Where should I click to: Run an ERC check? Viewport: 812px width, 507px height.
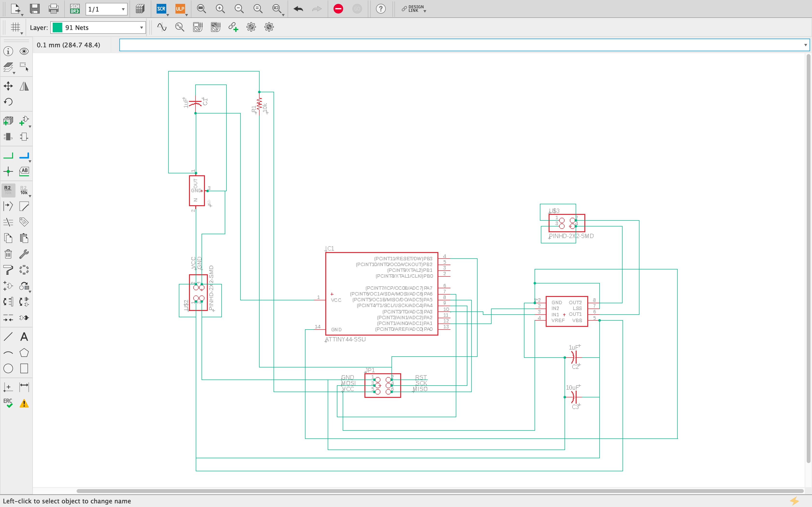(x=8, y=402)
